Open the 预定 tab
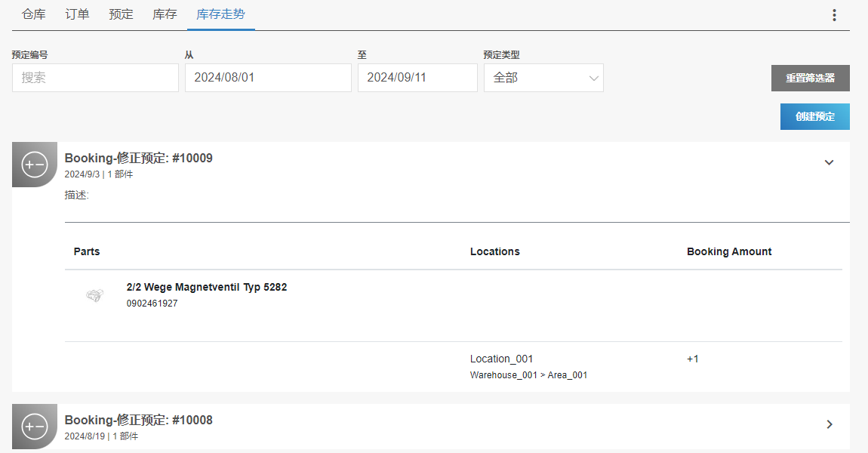This screenshot has height=453, width=868. [121, 14]
